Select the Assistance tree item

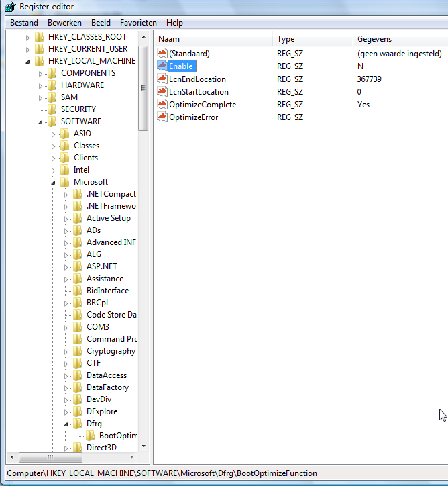tap(105, 279)
